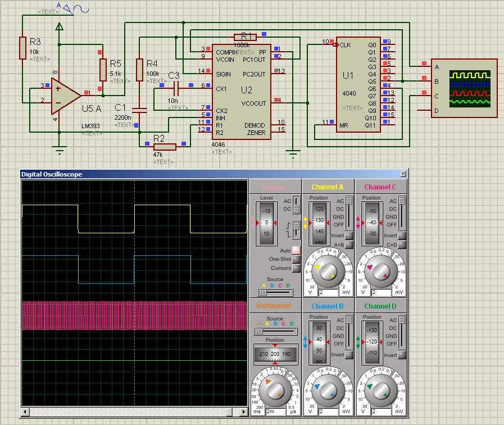Viewport: 504px width, 425px height.
Task: Click VCOOUT pin 4 of U2
Action: [278, 103]
